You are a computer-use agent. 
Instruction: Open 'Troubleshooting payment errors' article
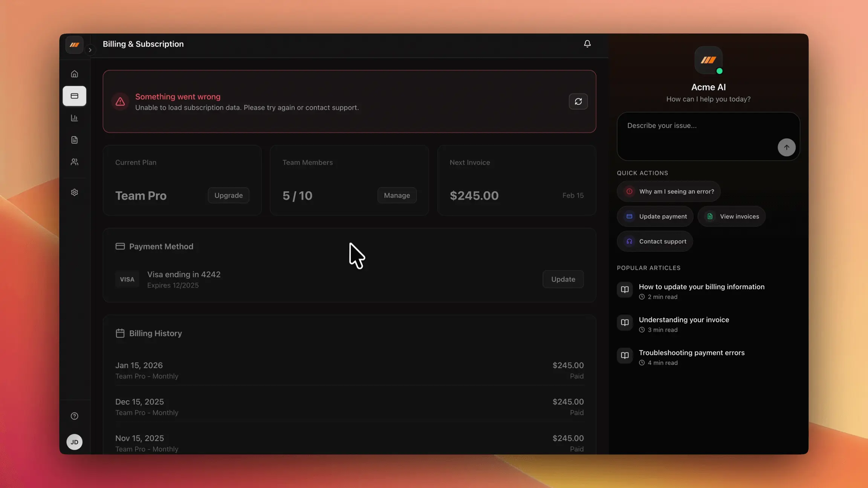691,353
